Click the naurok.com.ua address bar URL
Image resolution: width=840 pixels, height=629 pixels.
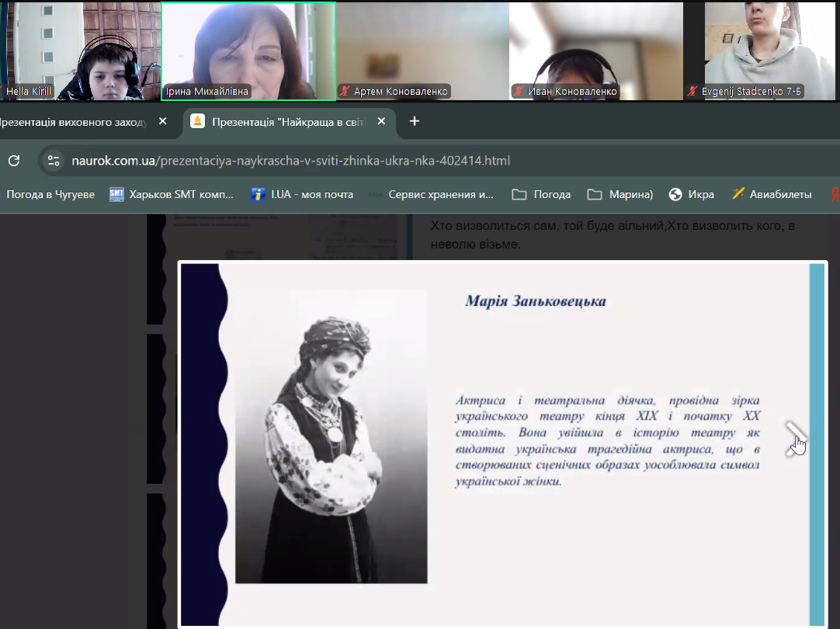click(x=291, y=161)
